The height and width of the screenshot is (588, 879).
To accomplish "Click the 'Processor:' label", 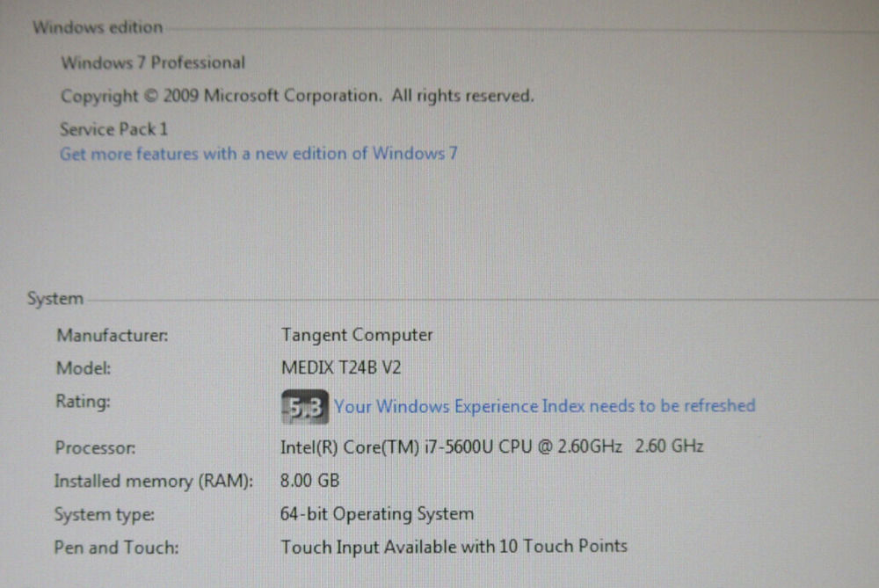I will point(95,448).
